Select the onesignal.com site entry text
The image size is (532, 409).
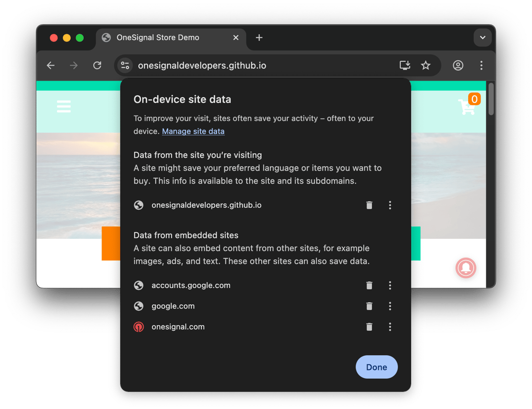[x=178, y=327]
